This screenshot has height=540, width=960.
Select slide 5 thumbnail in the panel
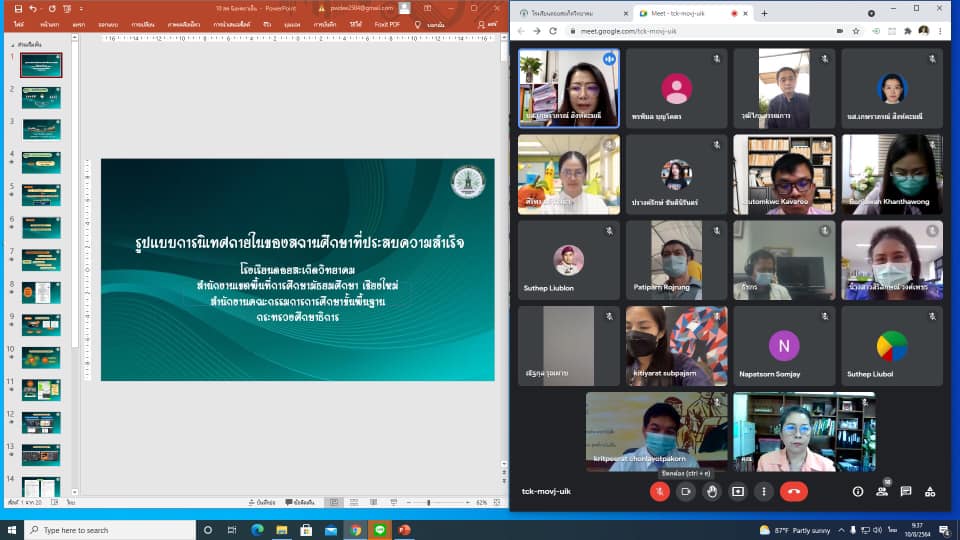pyautogui.click(x=41, y=194)
